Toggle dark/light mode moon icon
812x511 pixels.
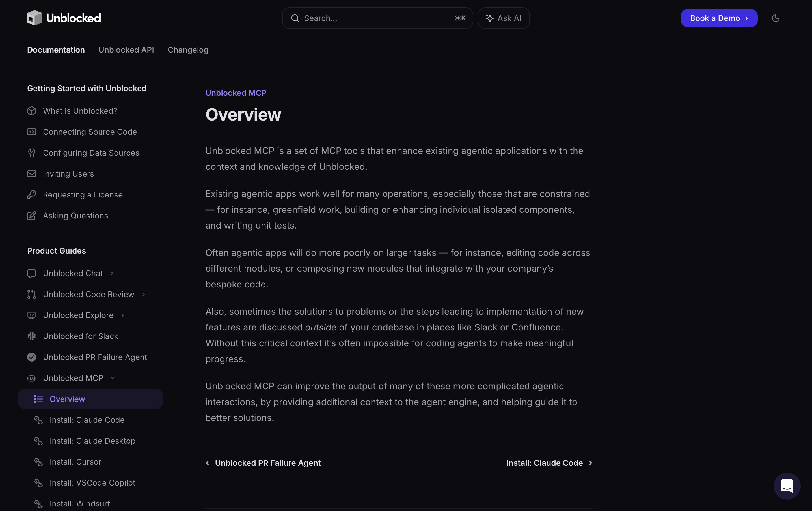pos(776,18)
